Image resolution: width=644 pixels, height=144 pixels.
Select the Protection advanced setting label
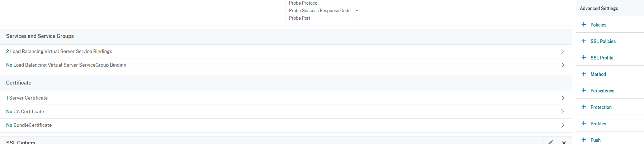click(x=601, y=107)
